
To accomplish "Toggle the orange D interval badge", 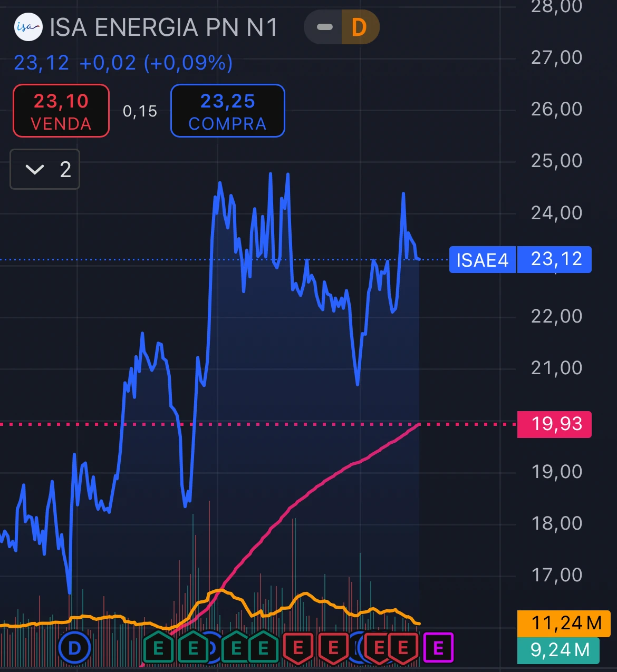I will tap(359, 27).
